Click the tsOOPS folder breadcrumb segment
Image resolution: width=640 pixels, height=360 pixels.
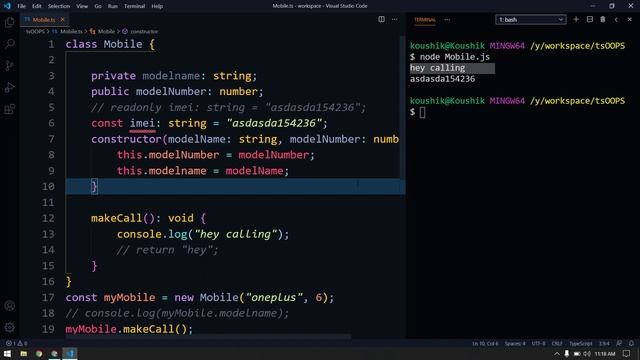[x=35, y=31]
